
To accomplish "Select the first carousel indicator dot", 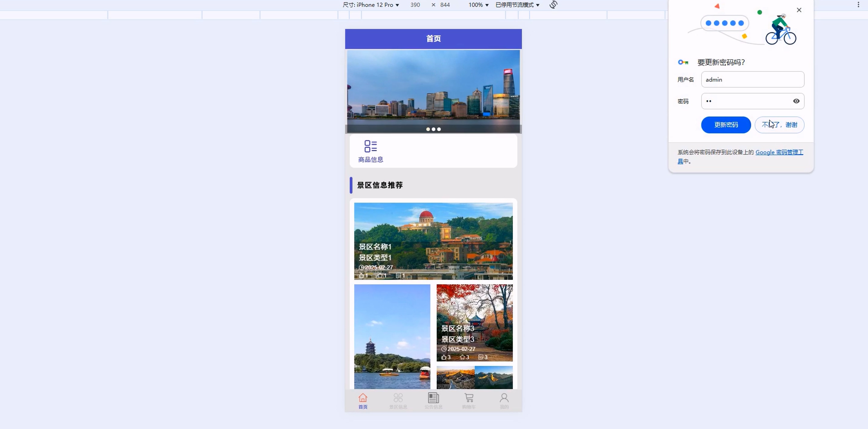I will point(428,129).
